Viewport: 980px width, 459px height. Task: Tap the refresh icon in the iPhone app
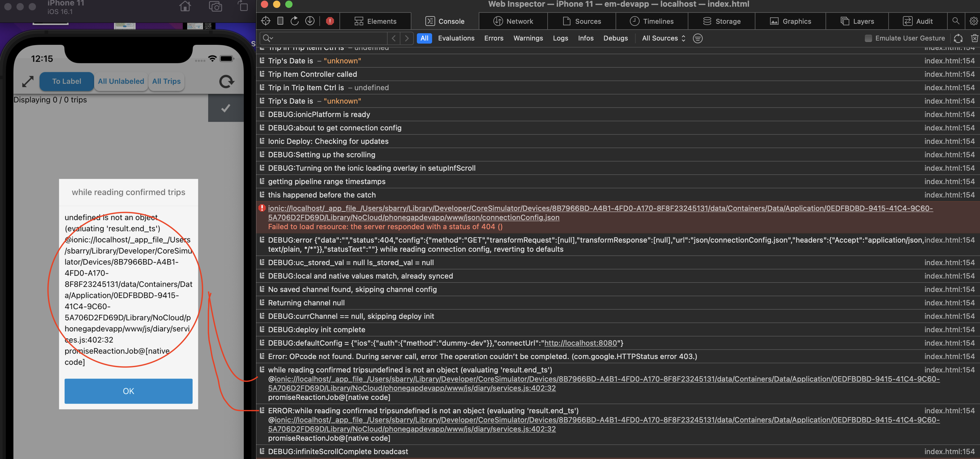coord(226,81)
